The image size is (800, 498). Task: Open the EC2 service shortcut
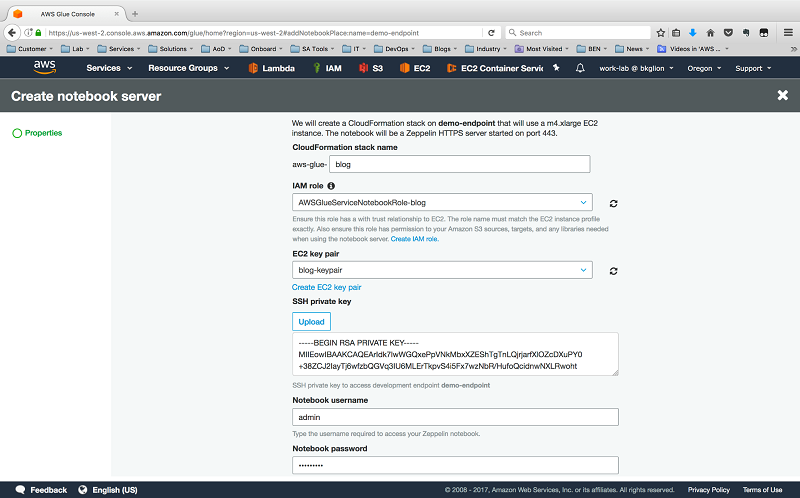(415, 68)
